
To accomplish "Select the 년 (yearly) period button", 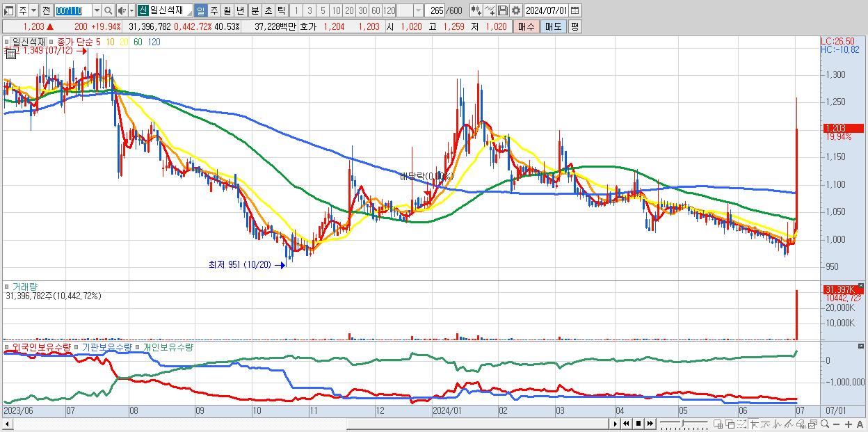I will [240, 10].
